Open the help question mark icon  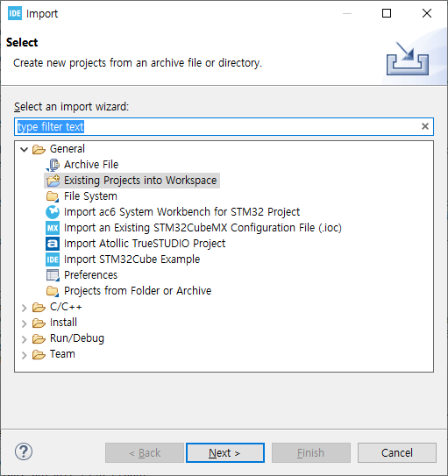[24, 451]
